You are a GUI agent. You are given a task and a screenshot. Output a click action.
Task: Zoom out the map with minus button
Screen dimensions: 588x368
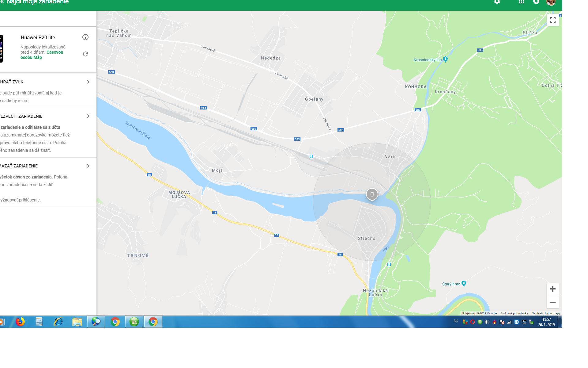(553, 302)
